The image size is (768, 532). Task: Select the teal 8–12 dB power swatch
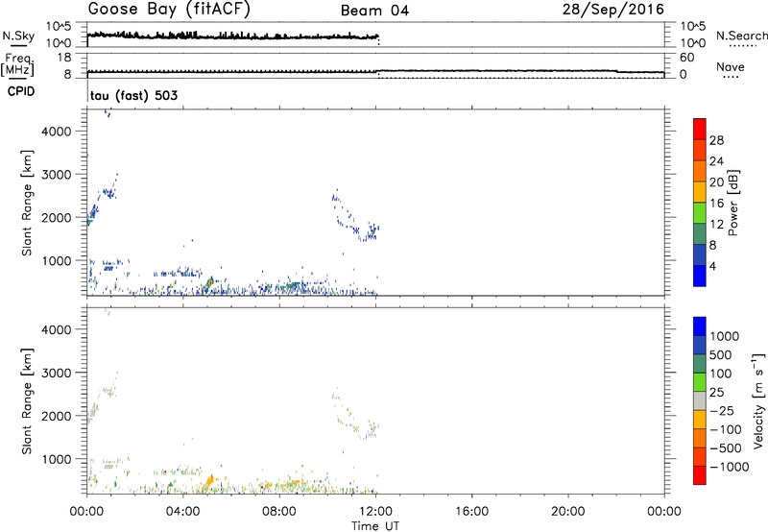(x=700, y=234)
